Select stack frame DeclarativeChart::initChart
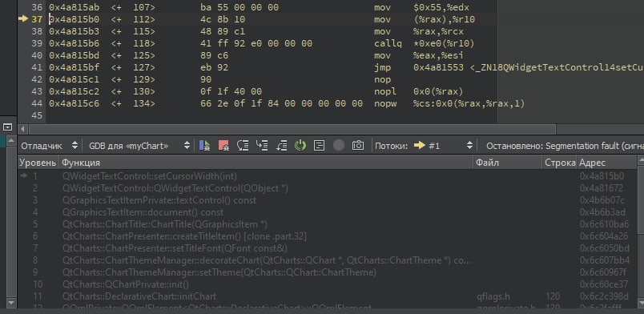The image size is (644, 314). click(x=327, y=296)
